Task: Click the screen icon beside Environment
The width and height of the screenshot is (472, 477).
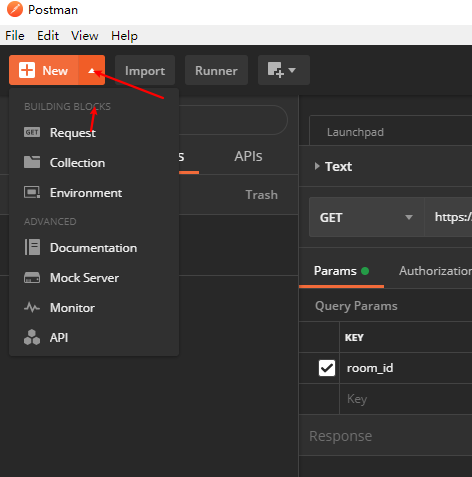Action: [32, 192]
